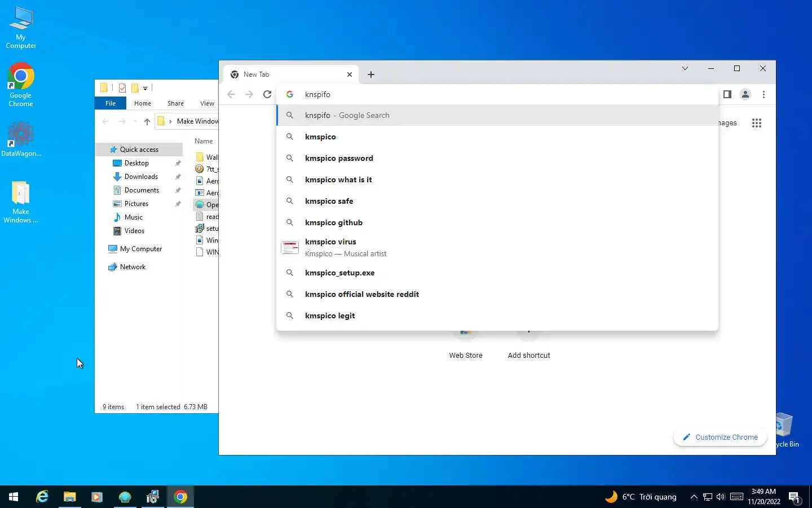
Task: Open Windows Start menu
Action: pyautogui.click(x=14, y=497)
